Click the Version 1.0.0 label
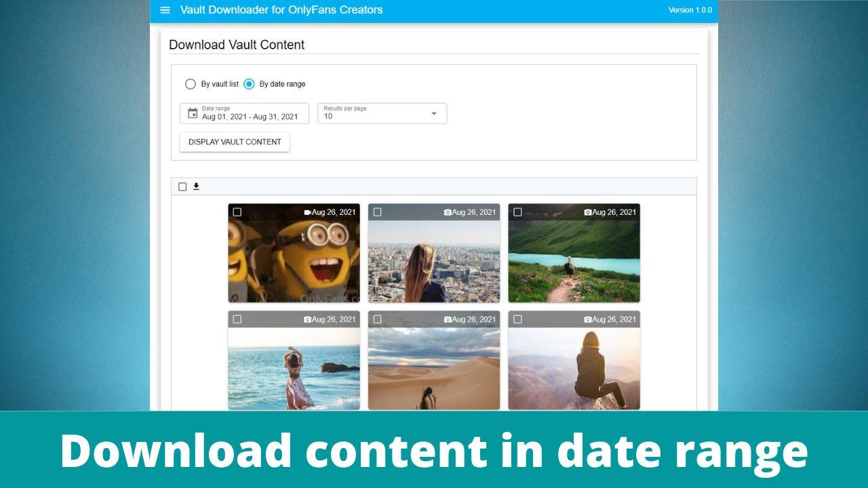 click(x=690, y=9)
